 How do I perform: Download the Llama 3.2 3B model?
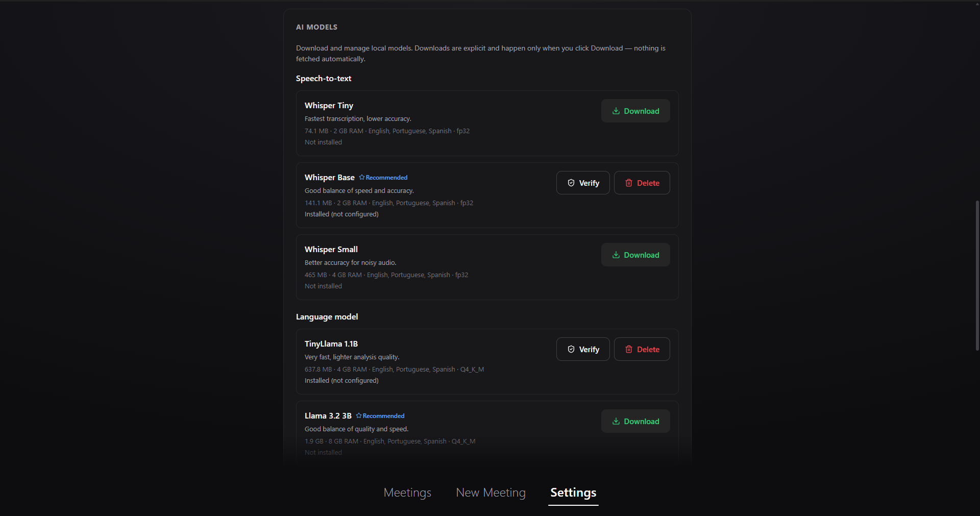click(635, 421)
